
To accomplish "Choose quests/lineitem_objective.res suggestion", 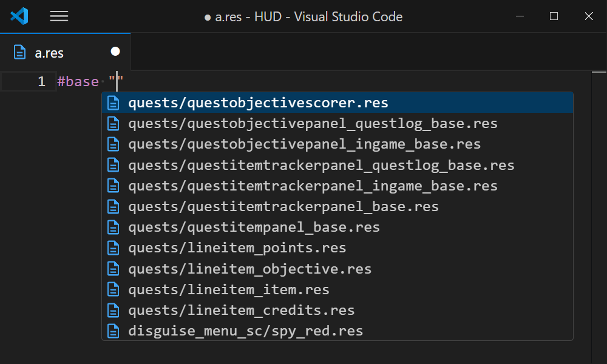I will click(337, 269).
